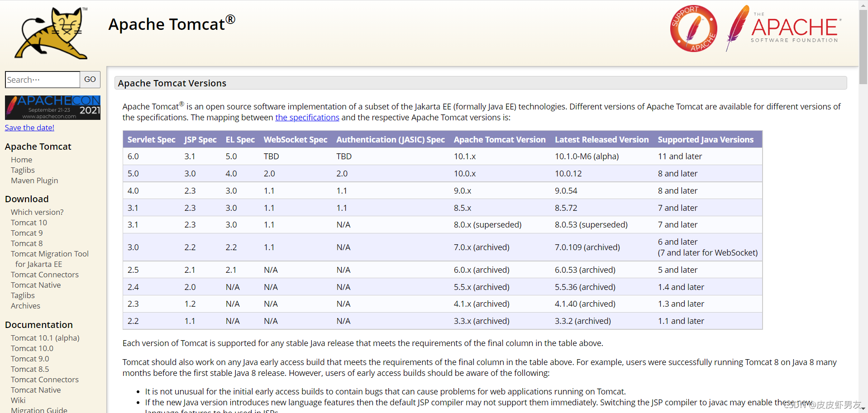Click the page vertical scrollbar thumb
Screen dimensions: 868x413
point(863,47)
